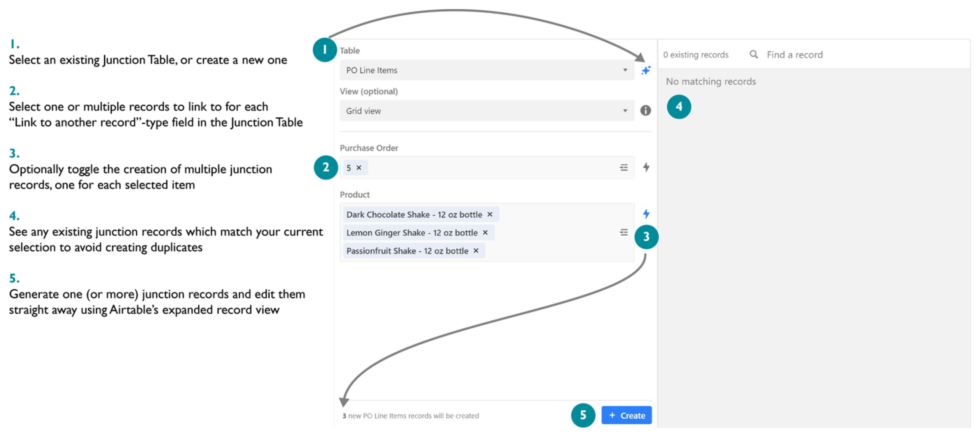Toggle blue lightning bolt for Product field
Screen dimensions: 980x437
pos(646,214)
